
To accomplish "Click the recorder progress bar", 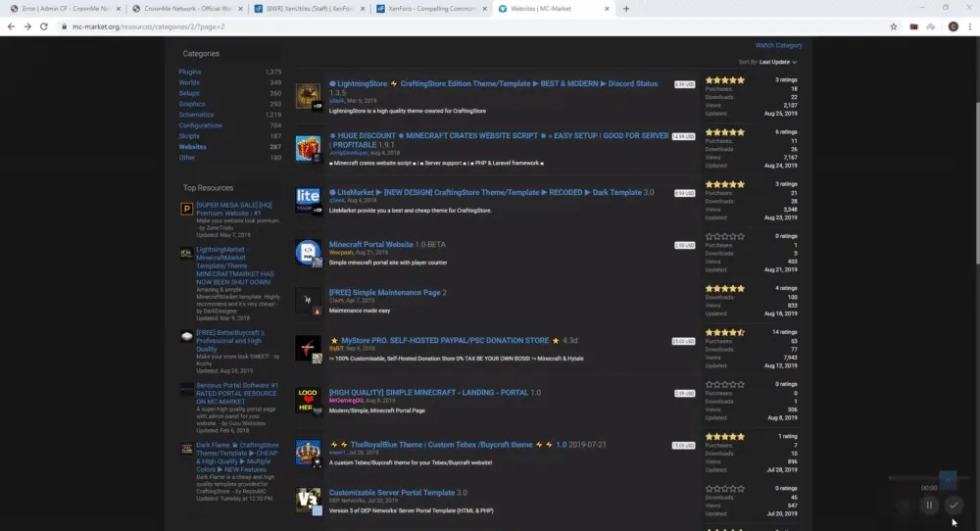I will [x=928, y=478].
